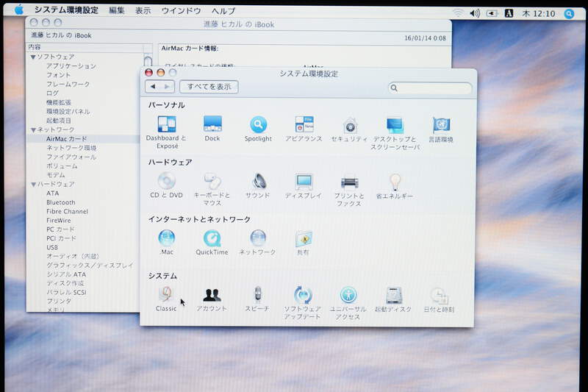The image size is (588, 392).
Task: Select フォント in System Profiler sidebar
Action: pyautogui.click(x=59, y=75)
